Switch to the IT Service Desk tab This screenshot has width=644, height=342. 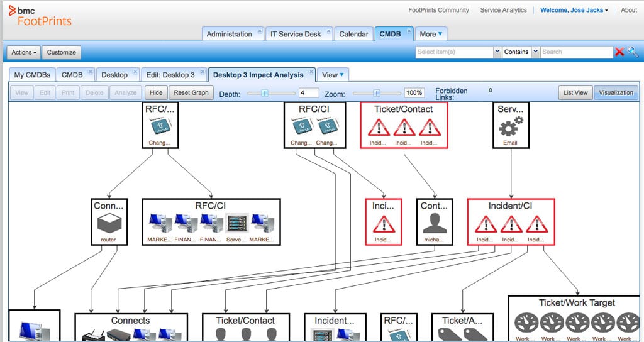tap(296, 34)
